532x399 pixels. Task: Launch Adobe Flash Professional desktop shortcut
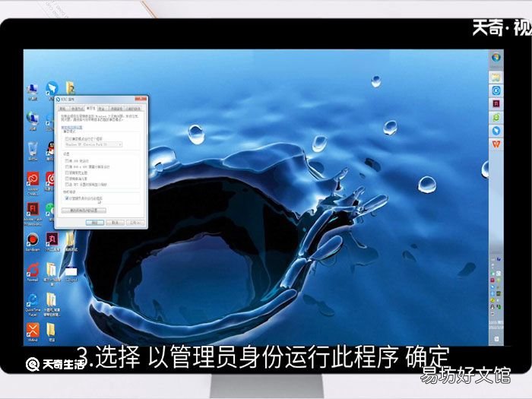(33, 214)
